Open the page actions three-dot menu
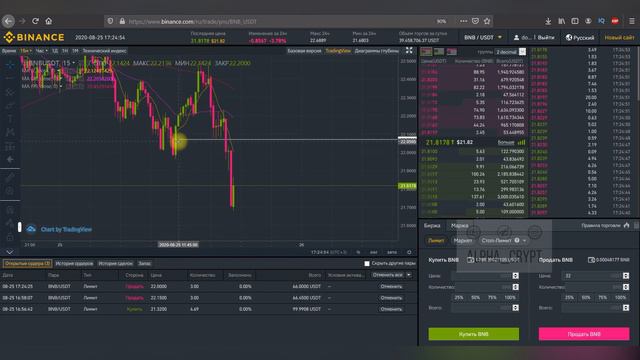This screenshot has height=360, width=640. point(463,21)
